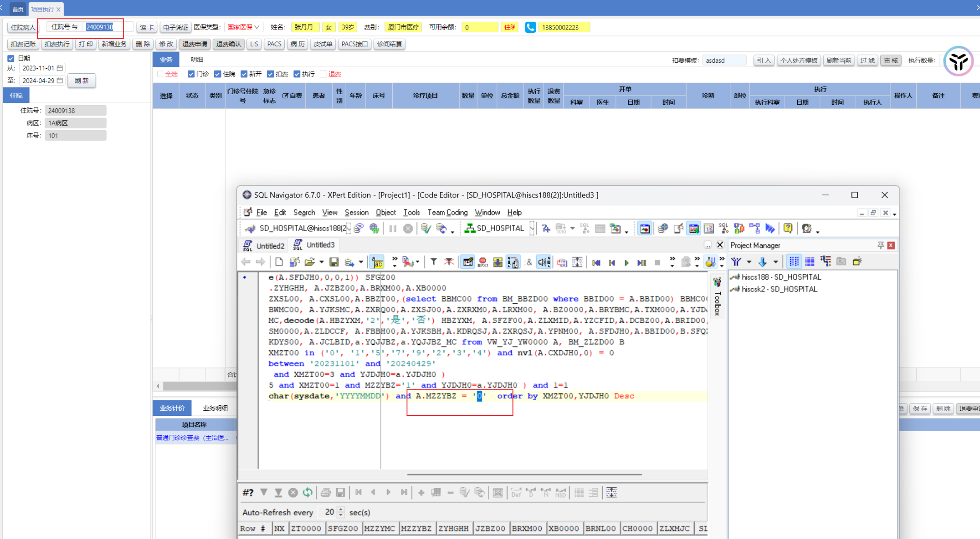Click the refresh icon in the results toolbar

point(308,492)
